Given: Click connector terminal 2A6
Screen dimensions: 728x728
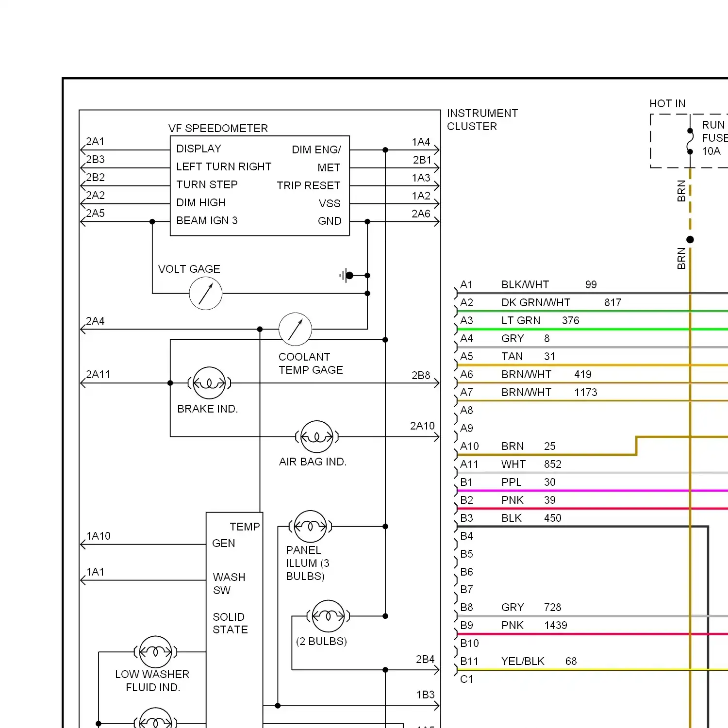Looking at the screenshot, I should point(421,214).
